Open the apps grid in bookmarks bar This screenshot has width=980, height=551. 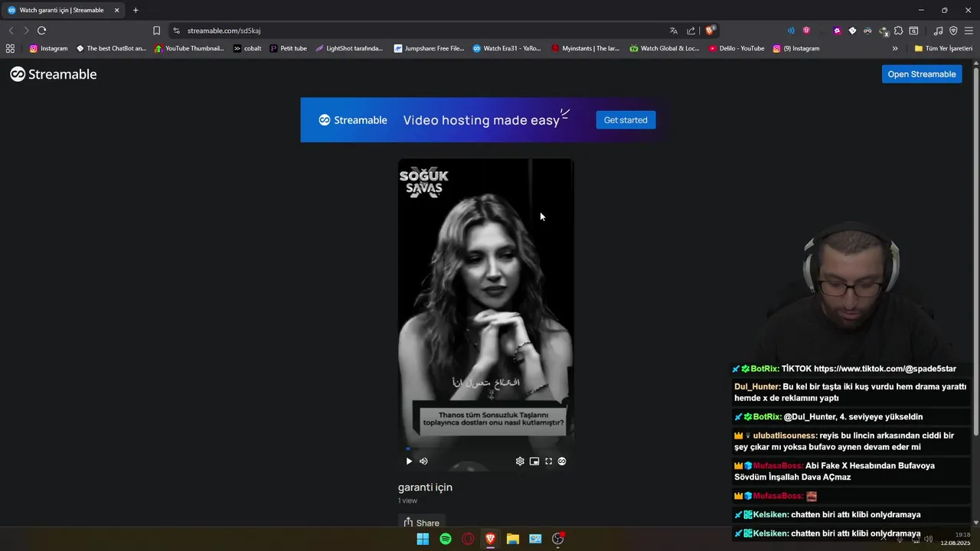(x=10, y=48)
